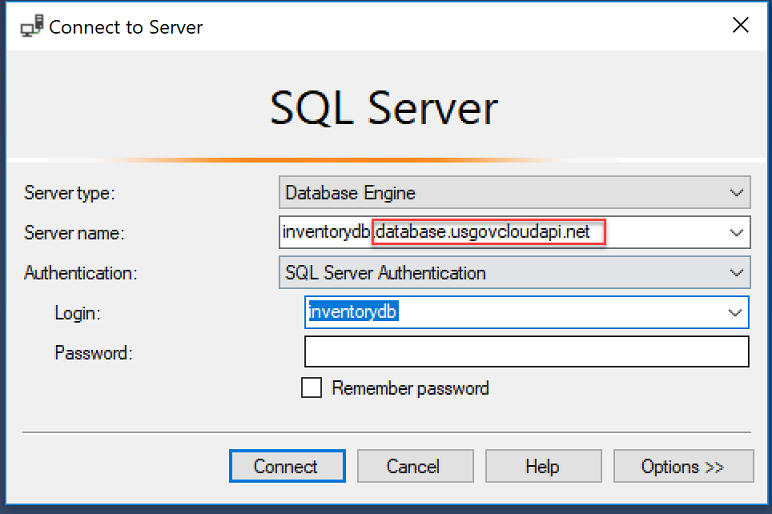Enable the Remember password checkbox
Screen dimensions: 772x514
tap(312, 388)
